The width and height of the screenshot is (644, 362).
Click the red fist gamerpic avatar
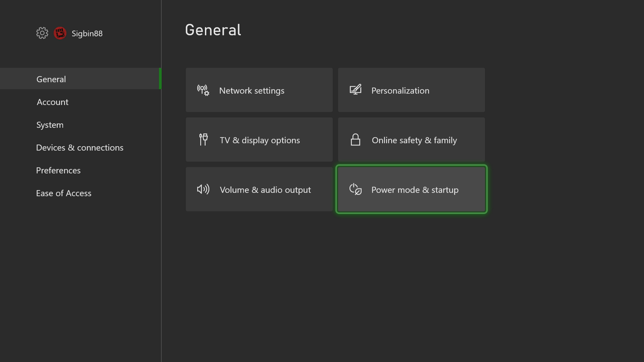tap(60, 33)
